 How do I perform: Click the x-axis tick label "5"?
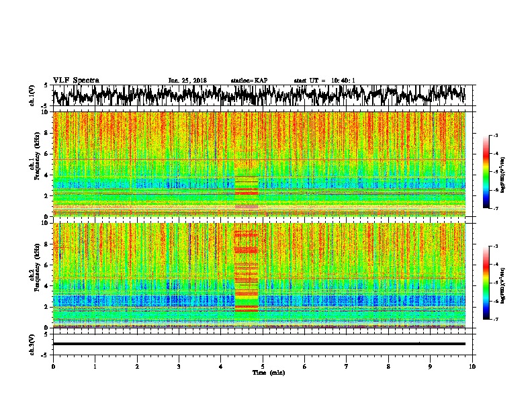point(263,367)
